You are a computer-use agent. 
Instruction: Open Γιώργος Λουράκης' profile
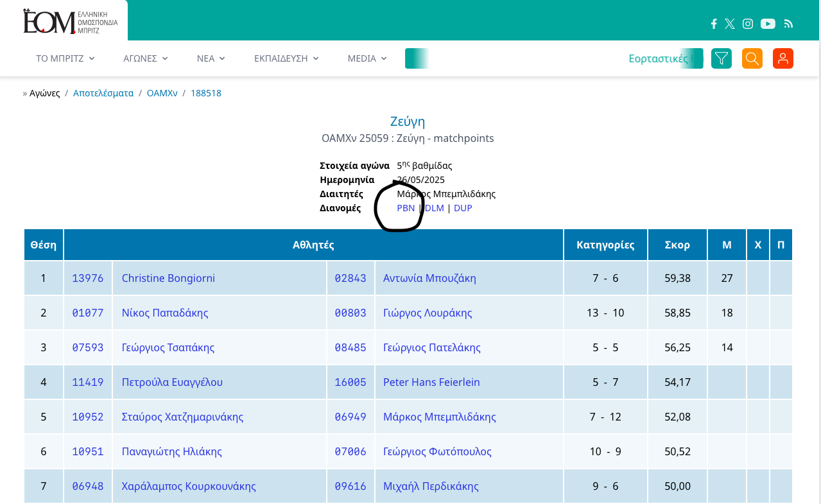click(x=428, y=313)
